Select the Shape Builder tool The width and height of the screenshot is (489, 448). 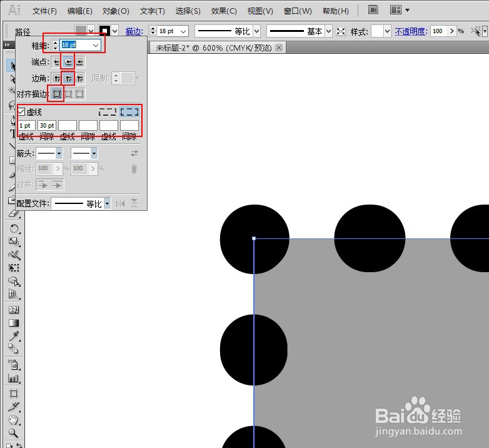point(14,281)
